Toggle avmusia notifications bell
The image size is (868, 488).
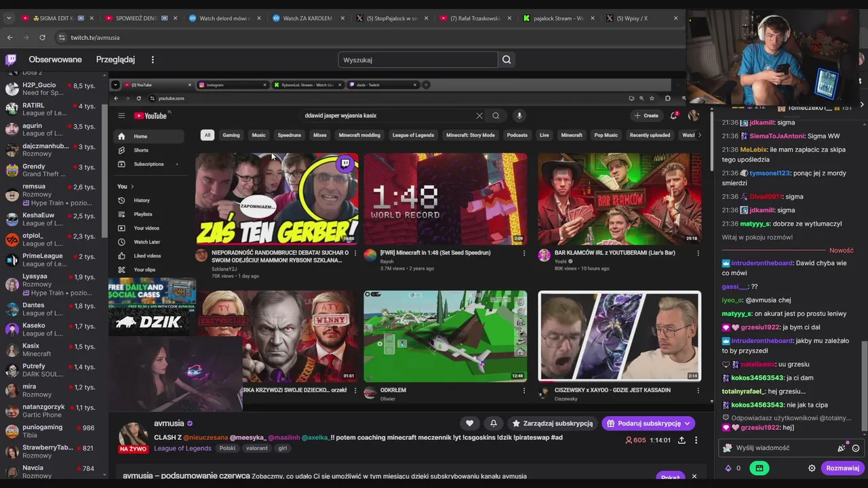pos(494,423)
